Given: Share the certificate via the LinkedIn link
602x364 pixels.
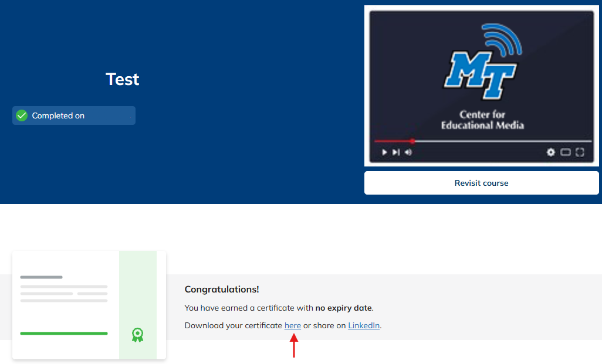Looking at the screenshot, I should click(364, 325).
